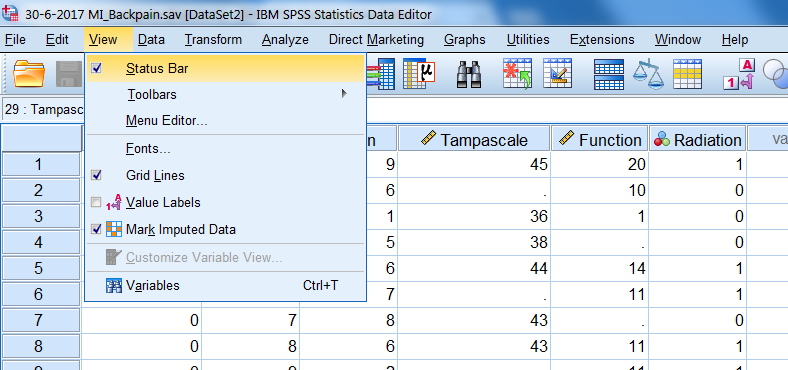The width and height of the screenshot is (788, 370).
Task: Click missing Tampascale cell in row 2
Action: pyautogui.click(x=474, y=191)
